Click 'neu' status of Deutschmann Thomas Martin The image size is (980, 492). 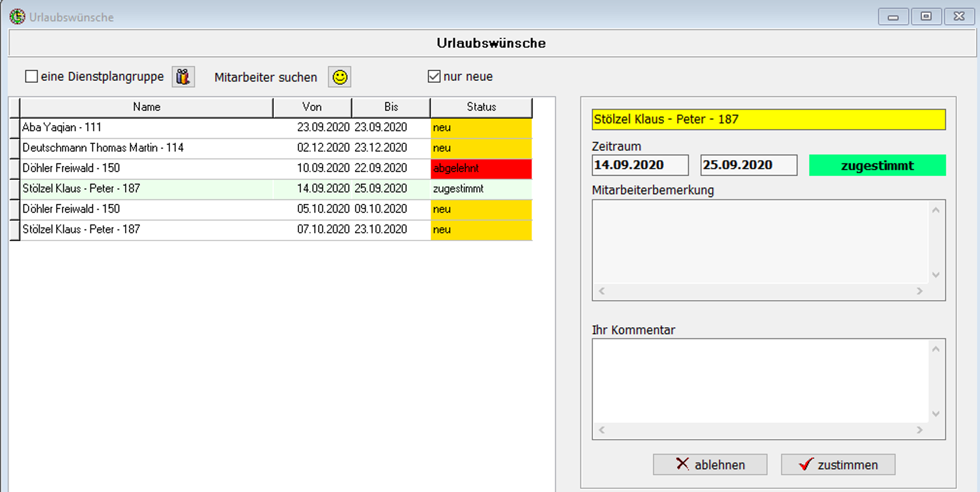tap(482, 148)
